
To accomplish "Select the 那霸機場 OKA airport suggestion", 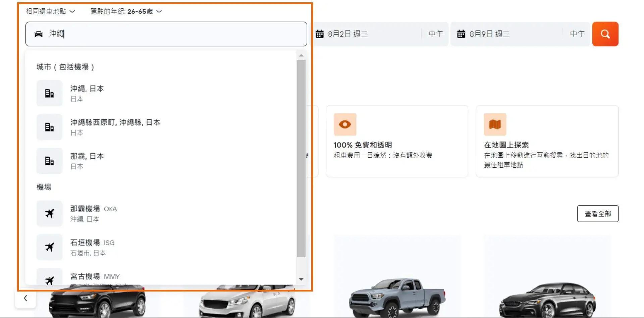I will tap(94, 214).
